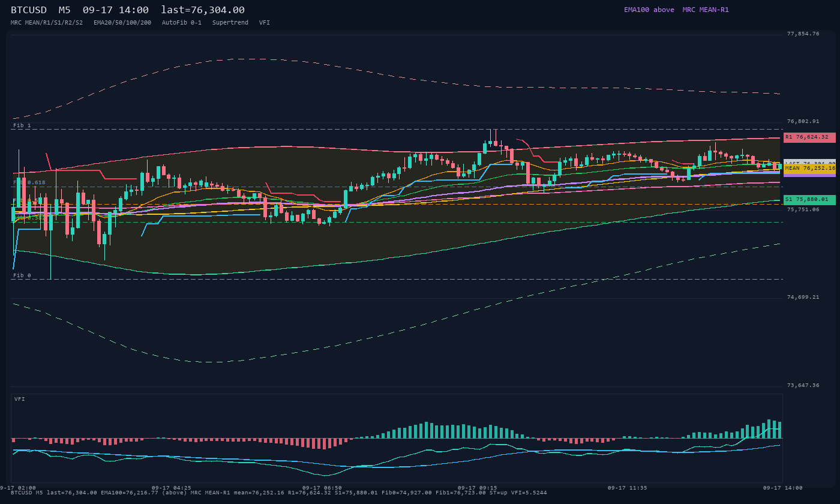Viewport: 840px width, 504px height.
Task: Click the green "S1 75,880.01" price tag
Action: [809, 200]
